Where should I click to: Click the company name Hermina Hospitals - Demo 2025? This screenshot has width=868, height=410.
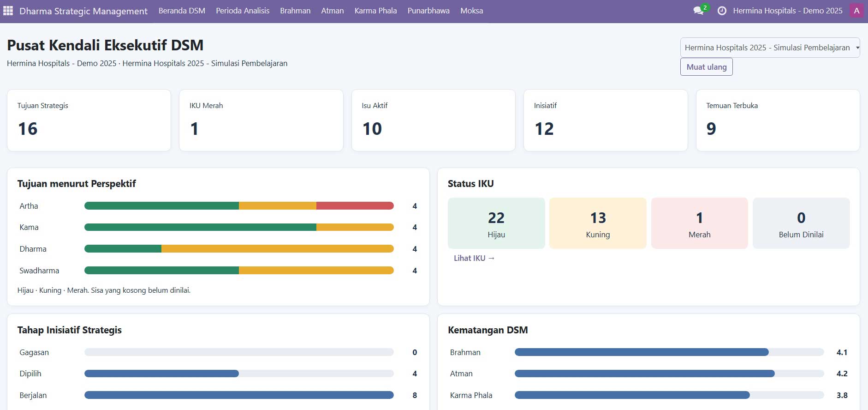(x=787, y=11)
